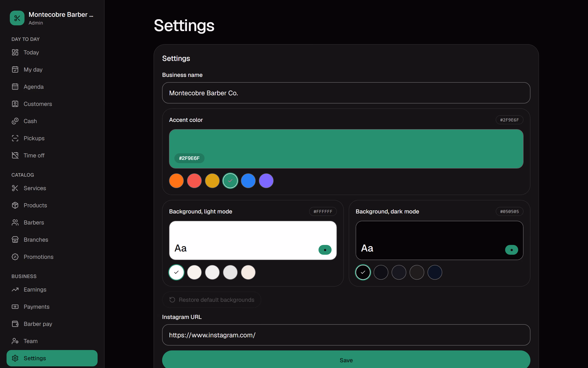Image resolution: width=588 pixels, height=368 pixels.
Task: Click the scissors logo beside Montecobre Barber
Action: (17, 18)
